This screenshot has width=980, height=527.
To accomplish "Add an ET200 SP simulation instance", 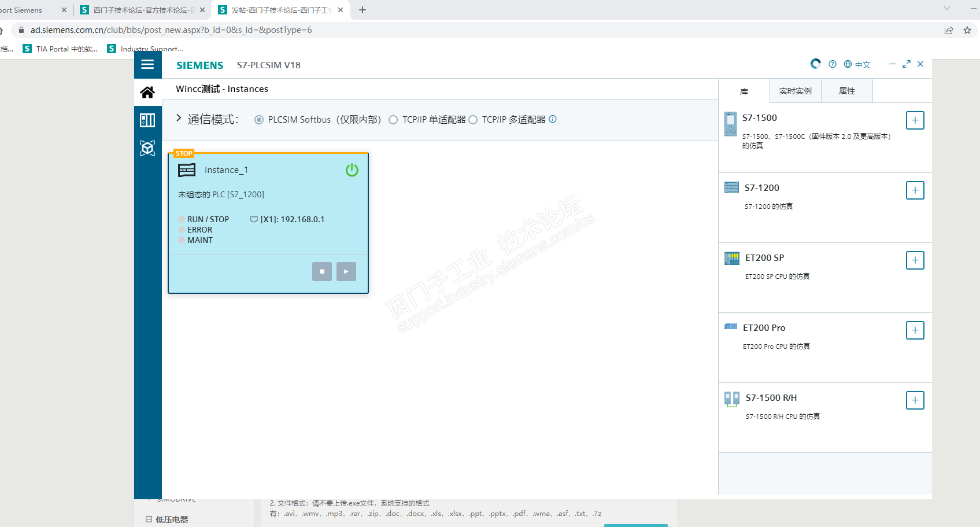I will pyautogui.click(x=915, y=260).
